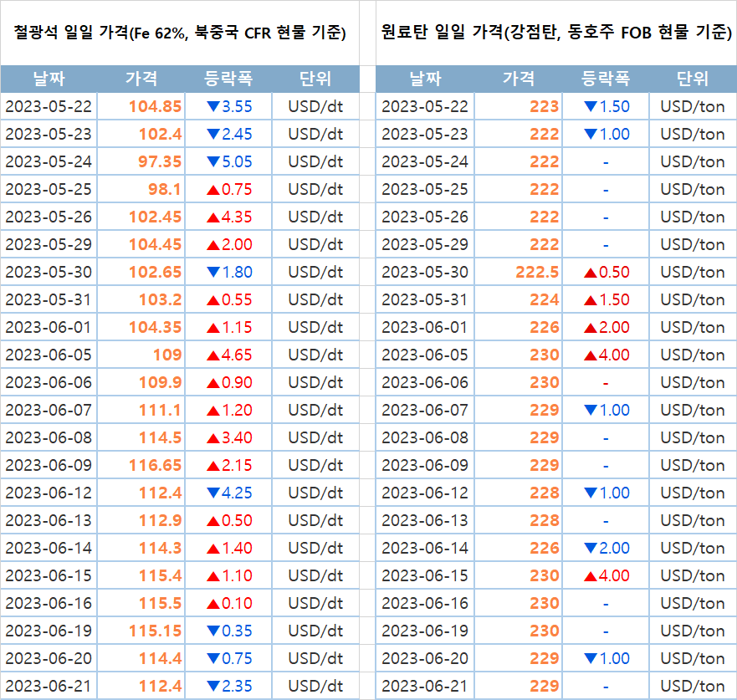Click iron ore date 2023-05-25
The image size is (737, 700).
point(49,189)
